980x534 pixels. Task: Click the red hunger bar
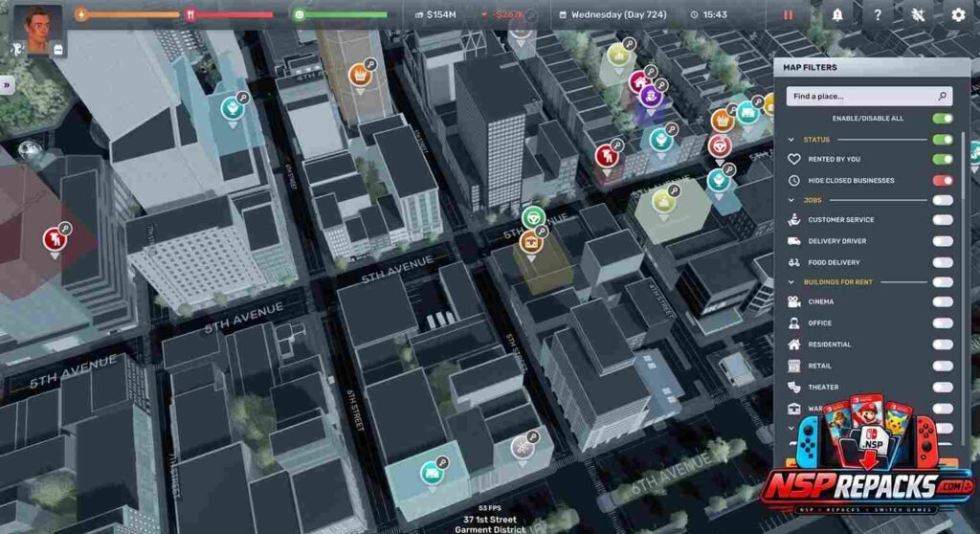229,14
